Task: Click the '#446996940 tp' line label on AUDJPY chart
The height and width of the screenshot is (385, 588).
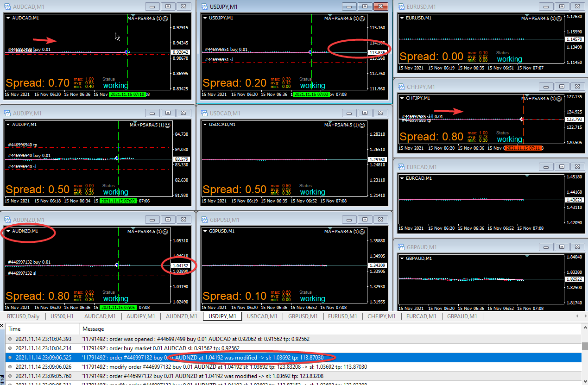Action: click(22, 145)
